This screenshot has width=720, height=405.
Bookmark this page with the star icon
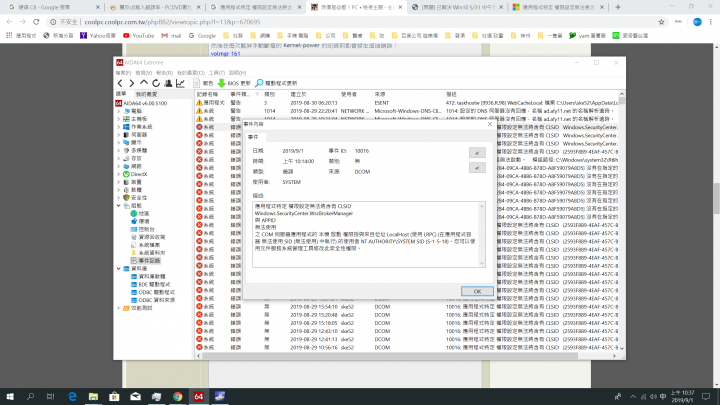[x=661, y=22]
